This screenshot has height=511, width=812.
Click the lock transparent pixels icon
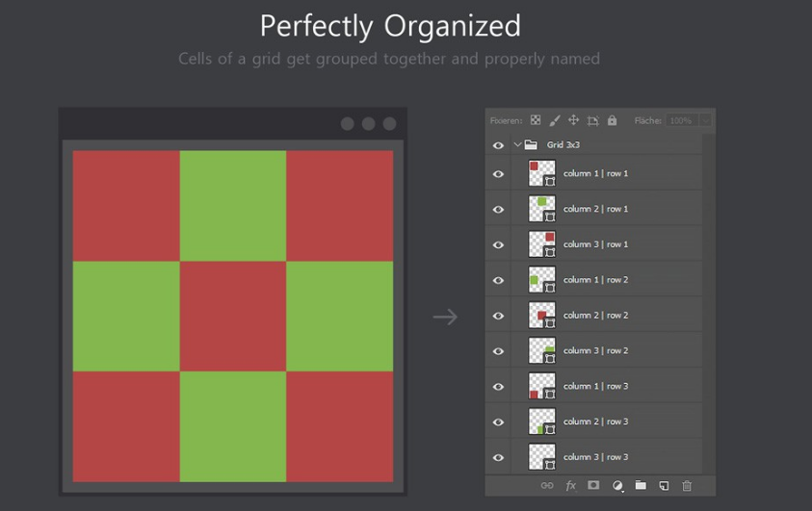click(x=536, y=120)
